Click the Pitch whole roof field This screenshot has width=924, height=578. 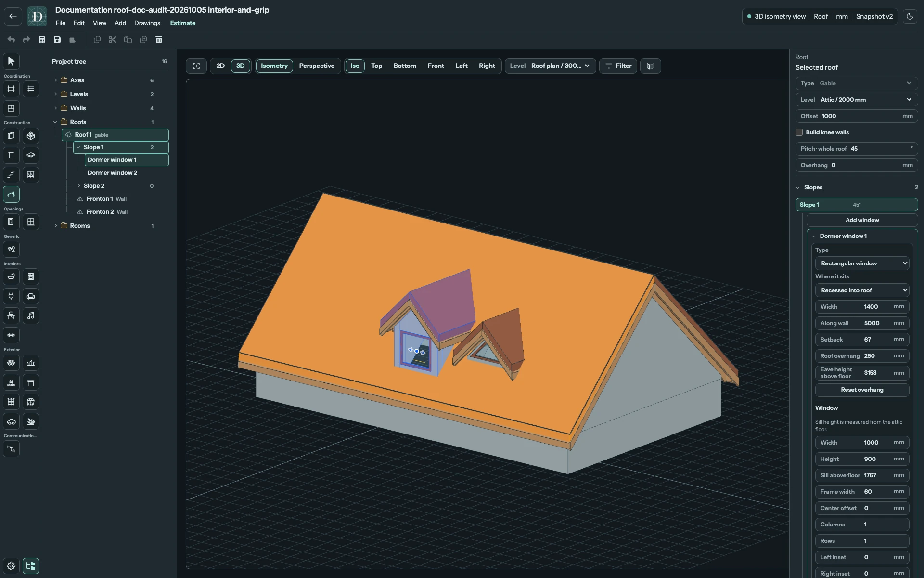[857, 149]
